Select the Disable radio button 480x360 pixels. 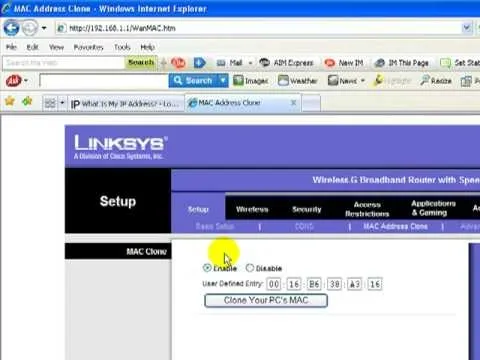point(250,268)
